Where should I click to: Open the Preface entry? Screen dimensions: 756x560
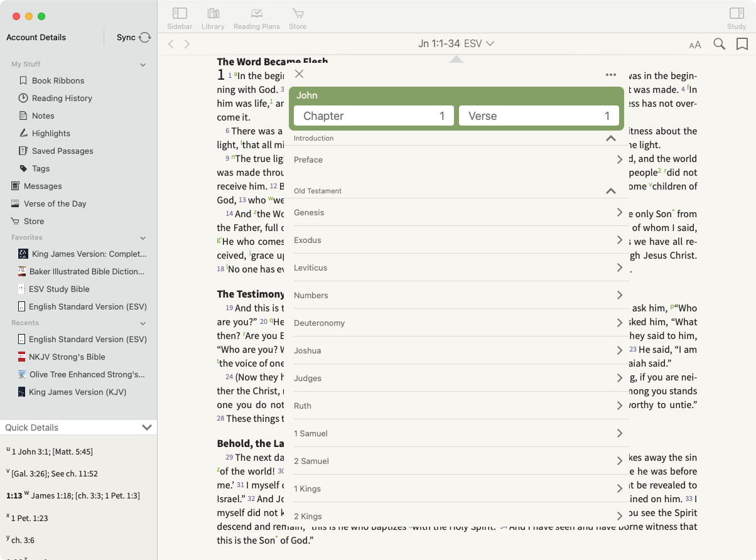pos(457,159)
